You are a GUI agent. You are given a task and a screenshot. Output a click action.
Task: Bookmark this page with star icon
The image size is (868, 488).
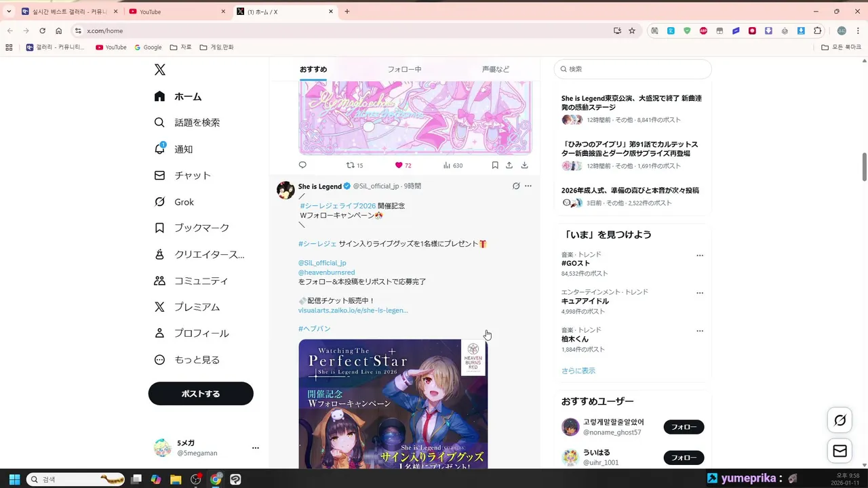click(632, 30)
